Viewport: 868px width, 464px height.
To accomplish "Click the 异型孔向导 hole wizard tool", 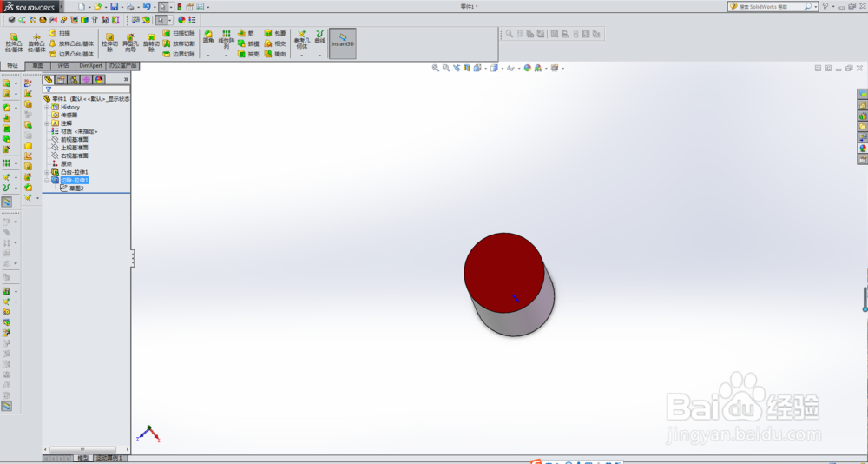I will tap(131, 43).
